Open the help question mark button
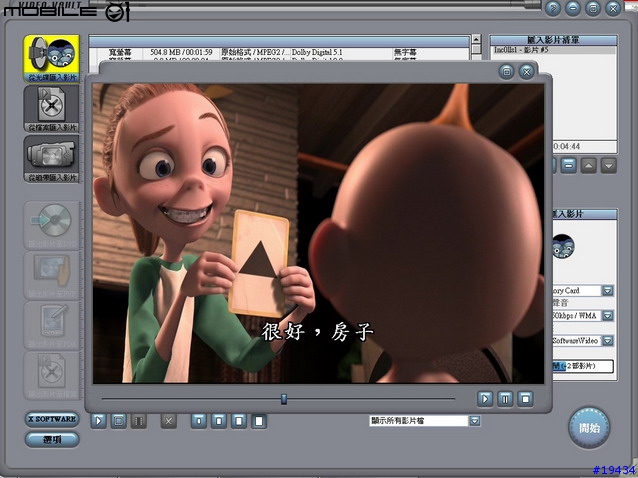The width and height of the screenshot is (638, 478). [553, 8]
